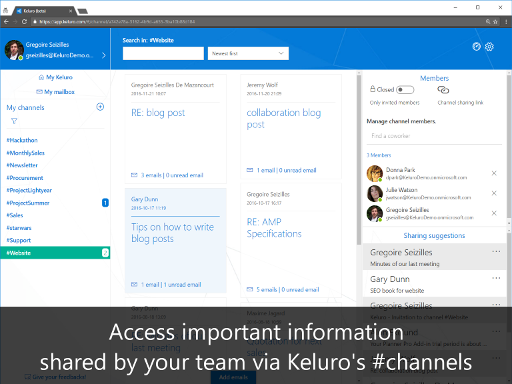Screen dimensions: 512x384
Task: Open My mailbox
Action: pos(55,92)
